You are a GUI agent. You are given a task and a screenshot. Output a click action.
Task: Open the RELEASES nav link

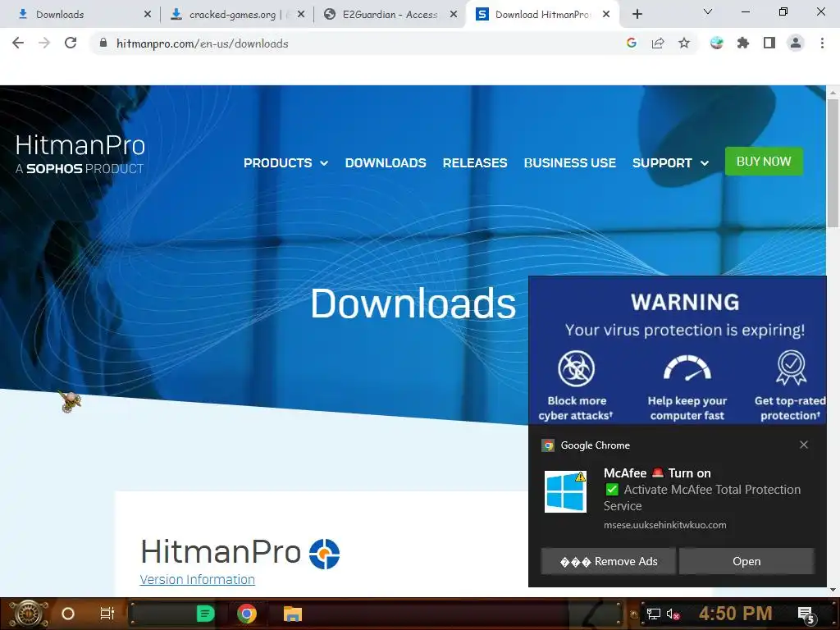point(475,163)
